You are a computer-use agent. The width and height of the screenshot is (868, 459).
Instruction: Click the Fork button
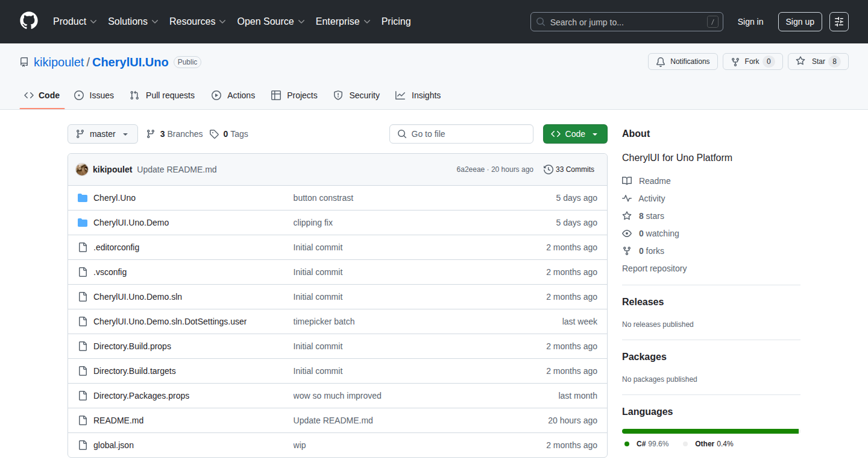pos(752,62)
